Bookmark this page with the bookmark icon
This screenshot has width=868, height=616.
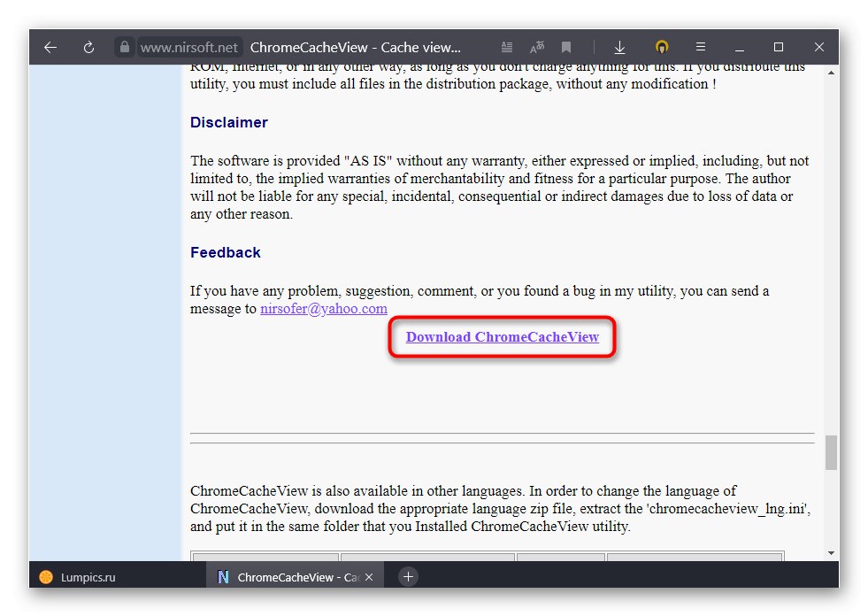[565, 48]
